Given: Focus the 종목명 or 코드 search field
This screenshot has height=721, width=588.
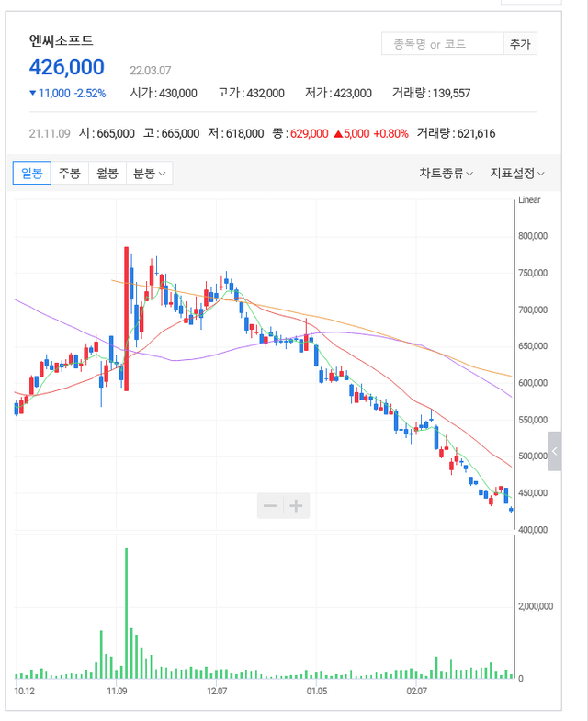Looking at the screenshot, I should pyautogui.click(x=441, y=44).
